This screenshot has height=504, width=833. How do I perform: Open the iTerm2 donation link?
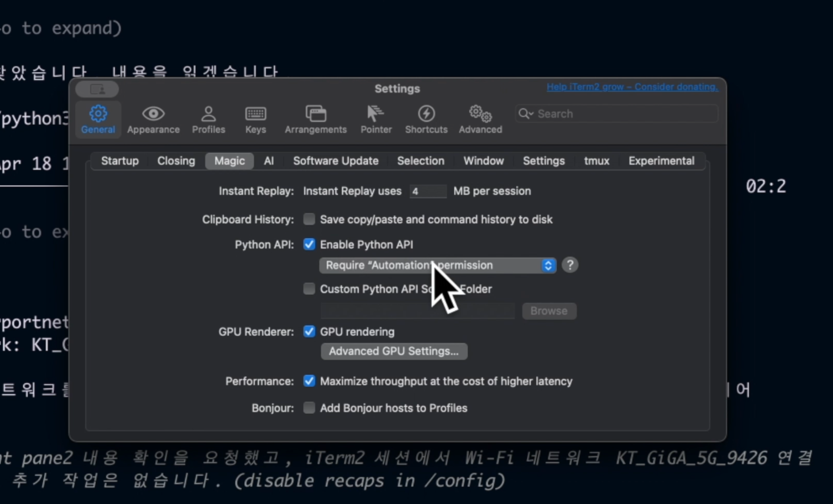point(632,87)
